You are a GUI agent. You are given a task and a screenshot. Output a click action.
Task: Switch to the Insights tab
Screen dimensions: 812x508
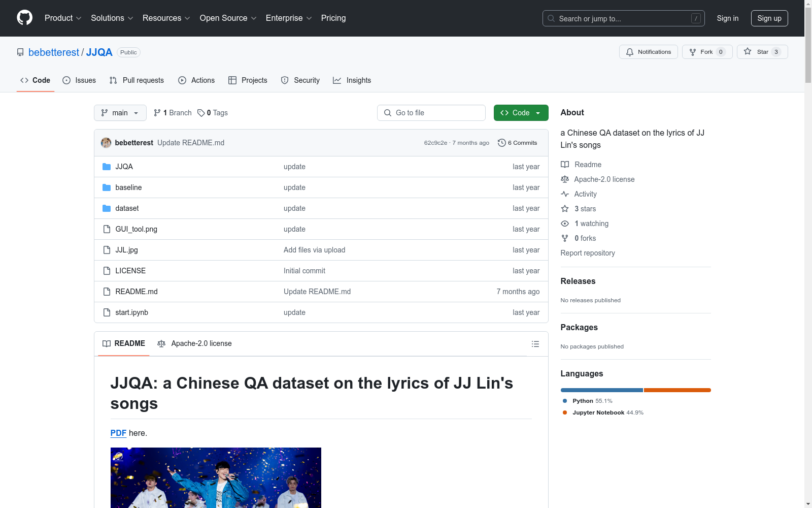352,80
